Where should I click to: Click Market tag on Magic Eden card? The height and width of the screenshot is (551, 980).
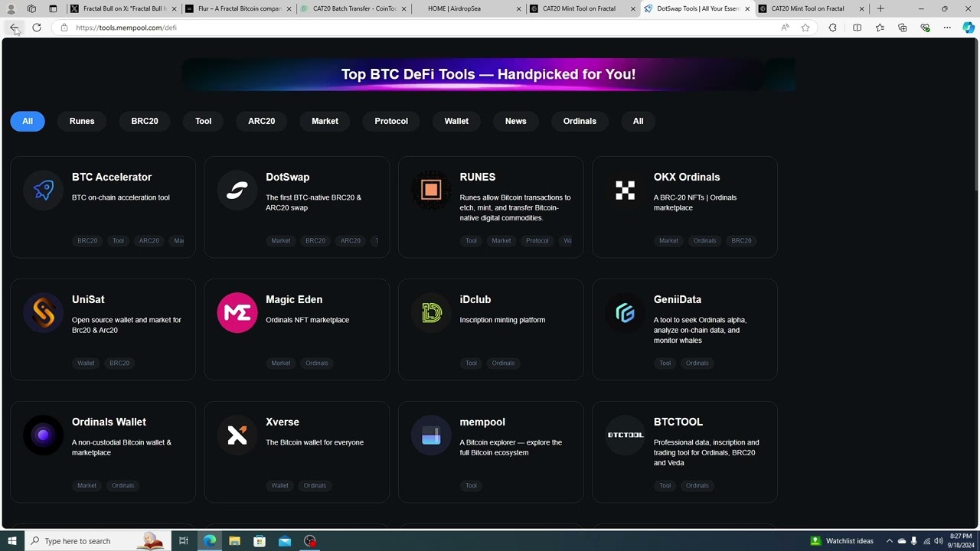coord(281,363)
